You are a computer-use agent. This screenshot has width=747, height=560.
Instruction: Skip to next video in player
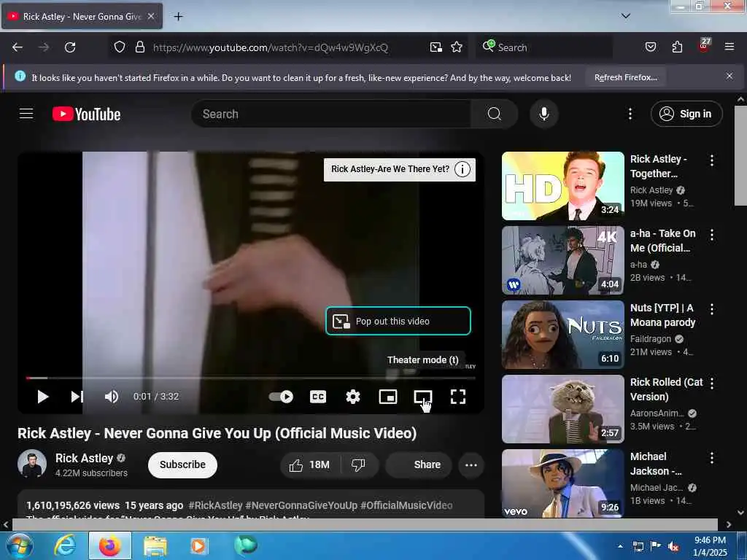[x=77, y=397]
